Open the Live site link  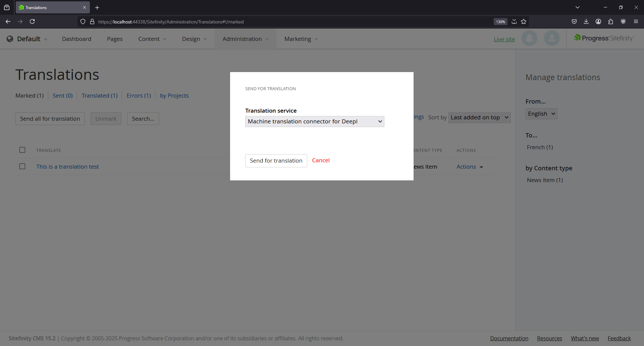[504, 39]
